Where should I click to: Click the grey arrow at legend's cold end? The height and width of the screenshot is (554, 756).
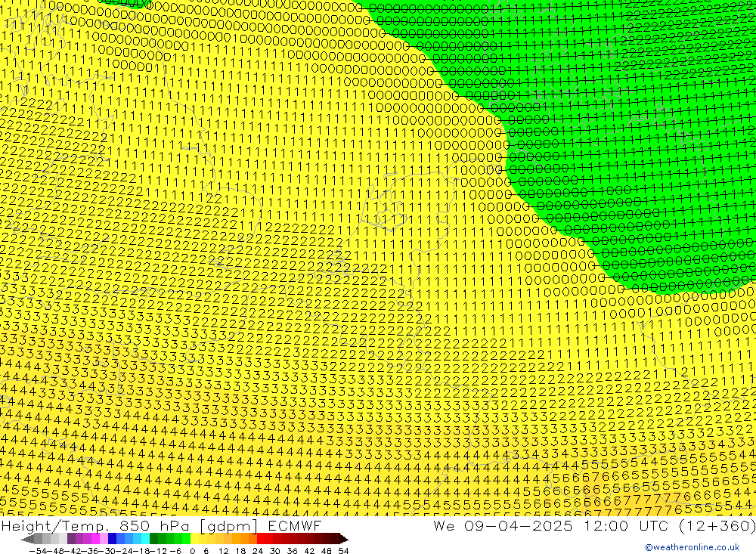coord(27,539)
